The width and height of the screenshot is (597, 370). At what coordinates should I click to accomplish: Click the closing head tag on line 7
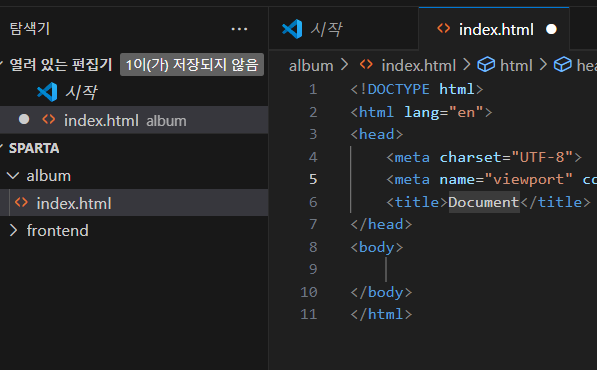(x=381, y=224)
